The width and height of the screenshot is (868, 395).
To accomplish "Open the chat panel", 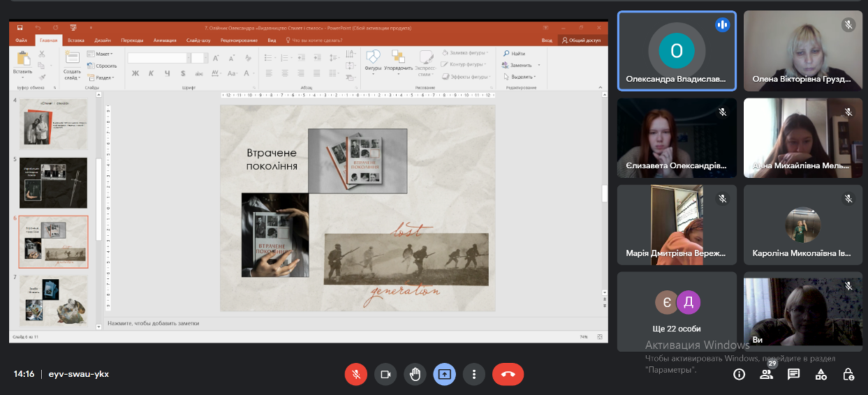I will pyautogui.click(x=793, y=374).
